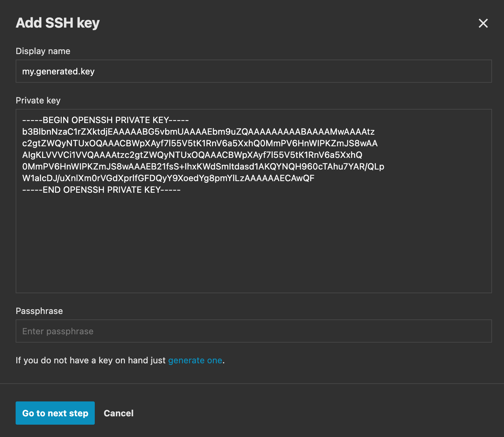Click the Display name label
This screenshot has height=437, width=504.
[x=43, y=51]
